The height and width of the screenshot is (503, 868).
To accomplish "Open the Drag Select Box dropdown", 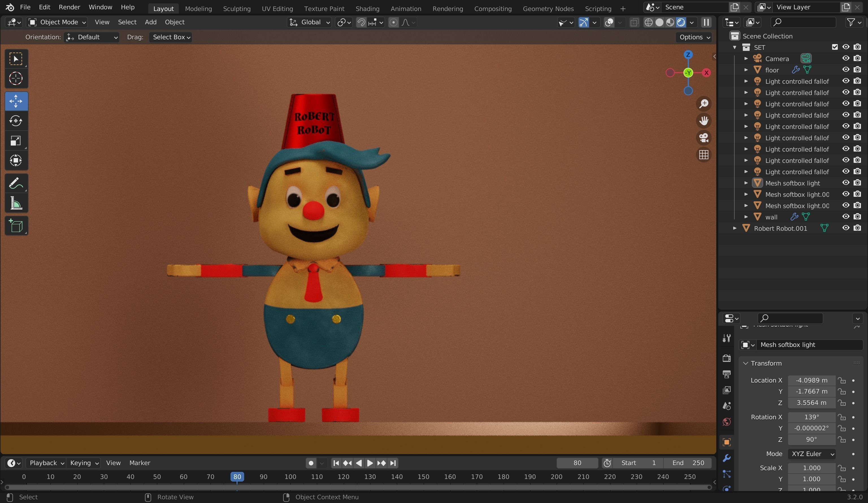I will tap(170, 37).
